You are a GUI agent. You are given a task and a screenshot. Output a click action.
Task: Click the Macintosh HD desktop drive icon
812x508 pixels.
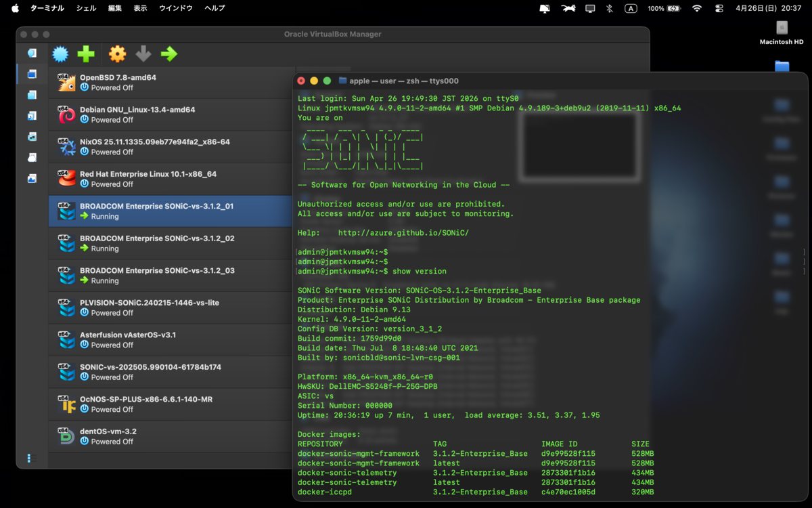click(x=782, y=28)
